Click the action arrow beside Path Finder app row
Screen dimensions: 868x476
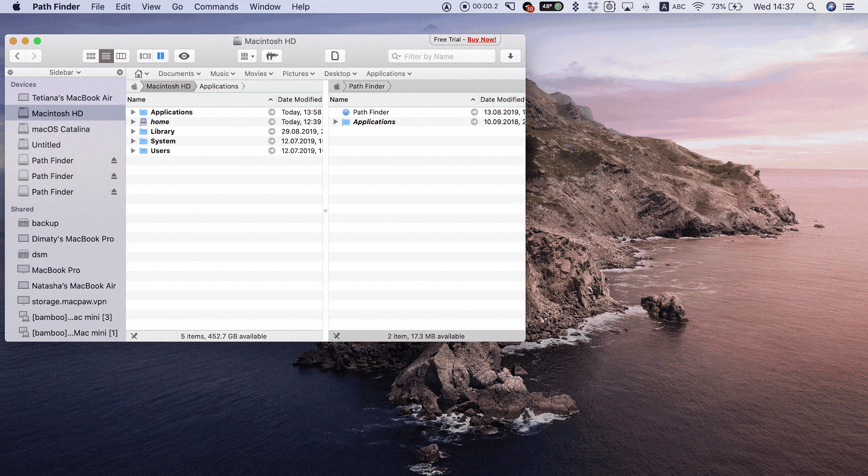point(474,112)
